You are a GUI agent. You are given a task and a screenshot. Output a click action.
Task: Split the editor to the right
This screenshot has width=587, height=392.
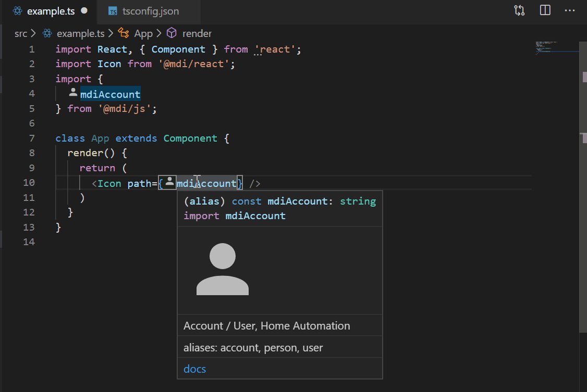[x=545, y=10]
